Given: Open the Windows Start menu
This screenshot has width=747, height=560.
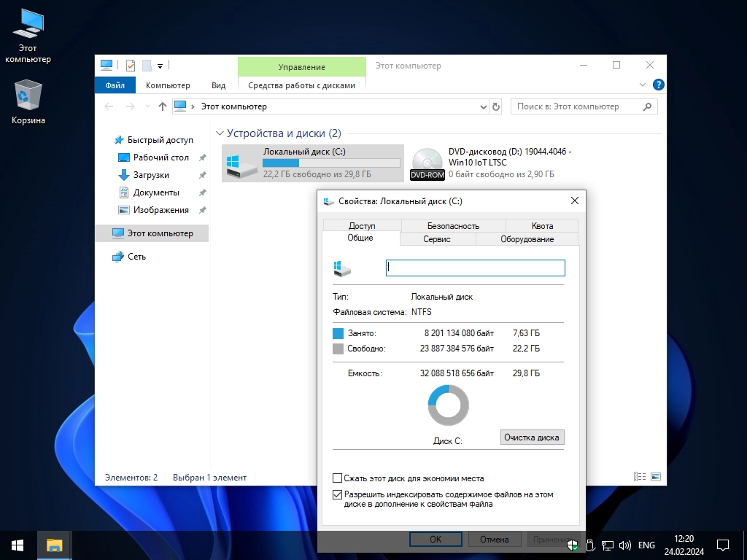Looking at the screenshot, I should (18, 545).
